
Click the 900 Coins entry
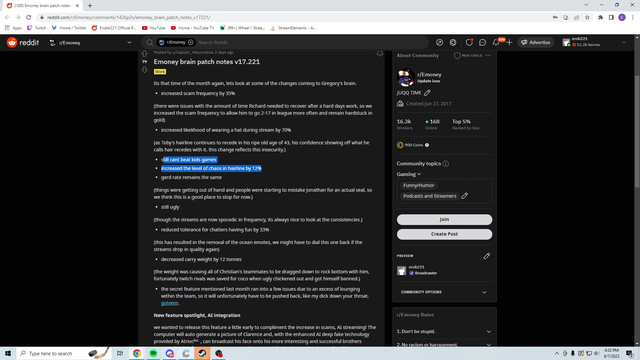point(413,145)
